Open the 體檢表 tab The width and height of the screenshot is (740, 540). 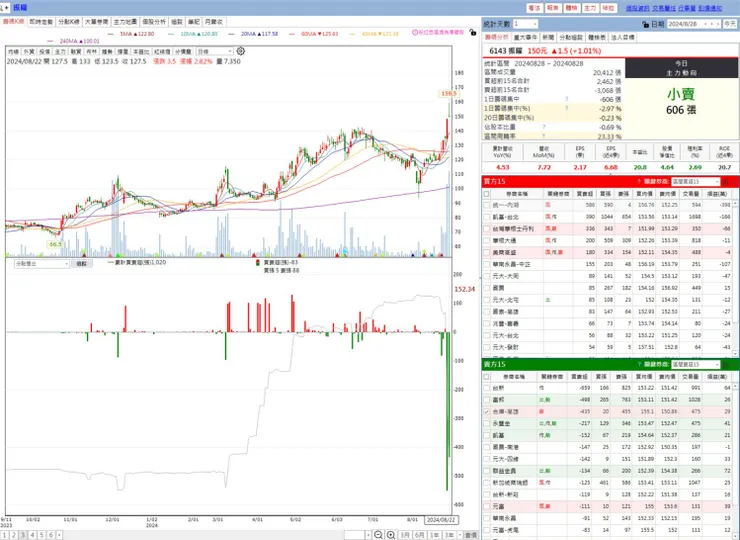[597, 37]
